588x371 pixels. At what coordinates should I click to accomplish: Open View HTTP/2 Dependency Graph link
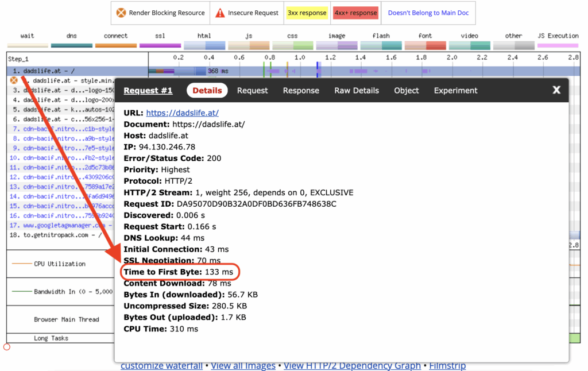point(352,366)
